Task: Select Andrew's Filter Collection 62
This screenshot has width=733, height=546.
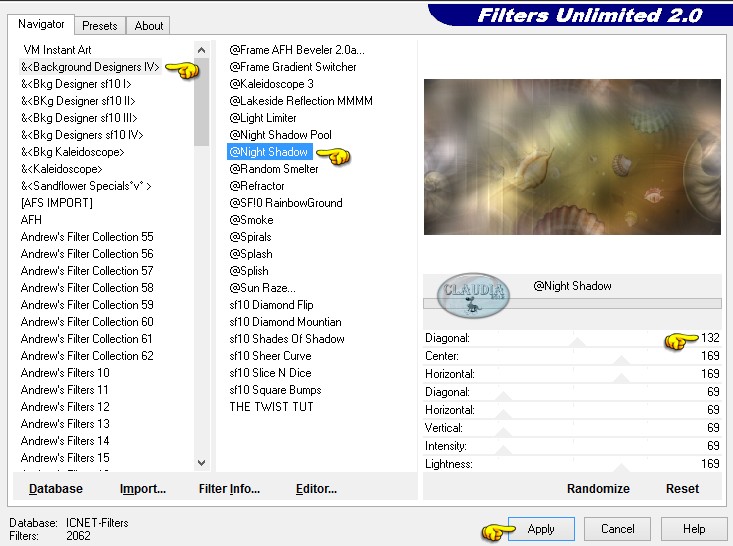Action: coord(87,356)
